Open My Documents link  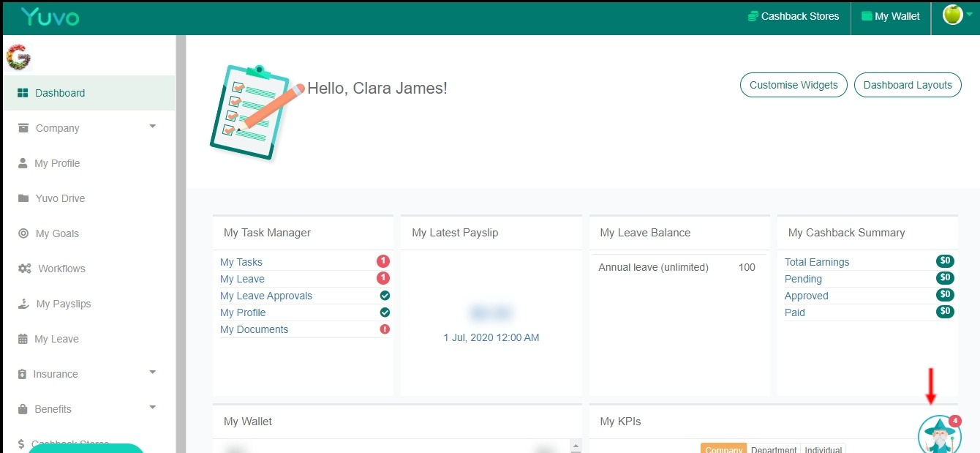click(x=255, y=329)
